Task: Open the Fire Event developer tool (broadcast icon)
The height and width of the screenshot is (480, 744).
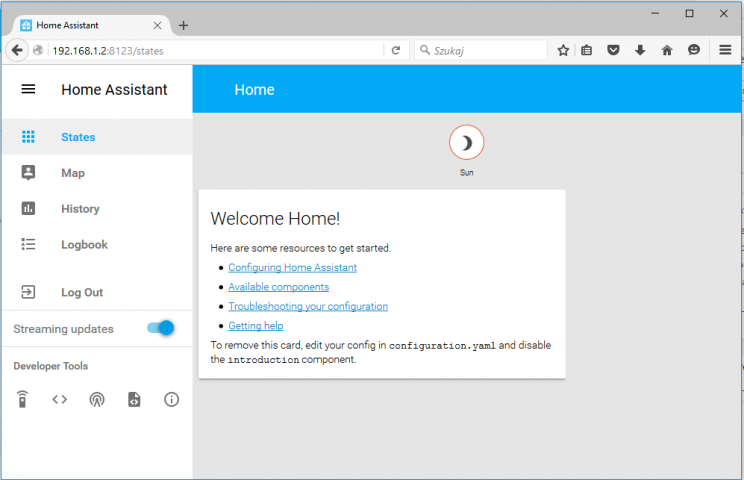Action: pos(97,400)
